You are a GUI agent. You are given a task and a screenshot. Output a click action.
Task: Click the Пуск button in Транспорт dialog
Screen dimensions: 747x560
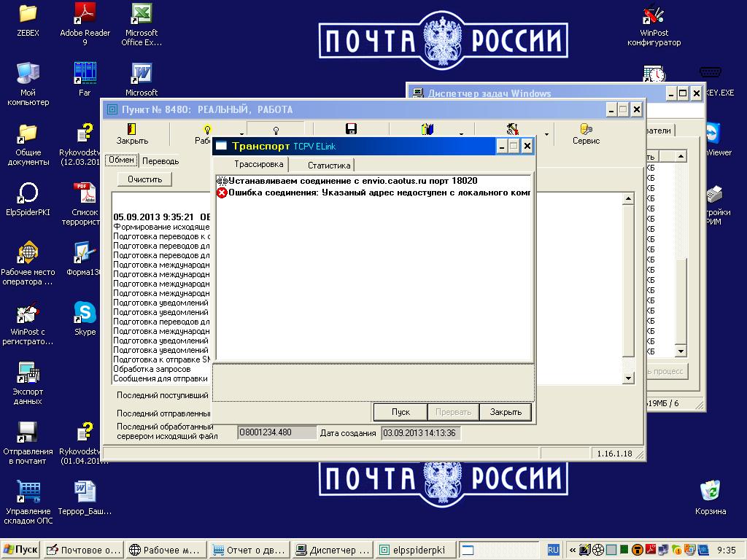400,412
